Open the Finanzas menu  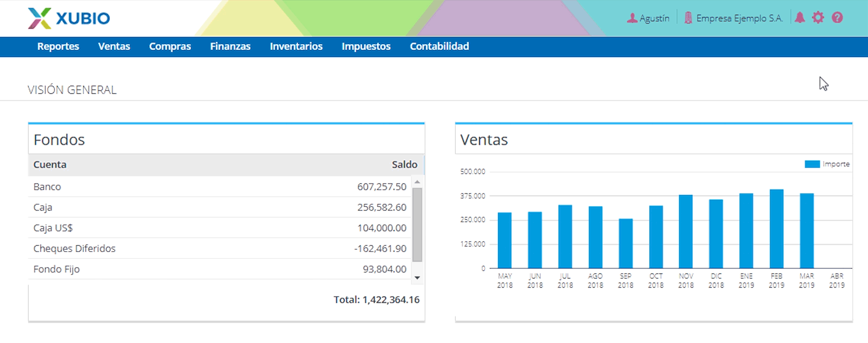click(x=230, y=46)
